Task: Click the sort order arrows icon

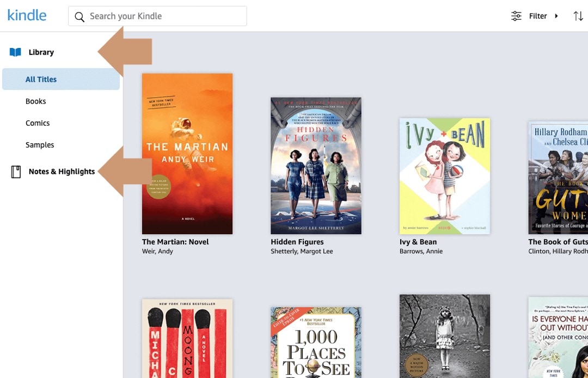Action: [x=578, y=16]
